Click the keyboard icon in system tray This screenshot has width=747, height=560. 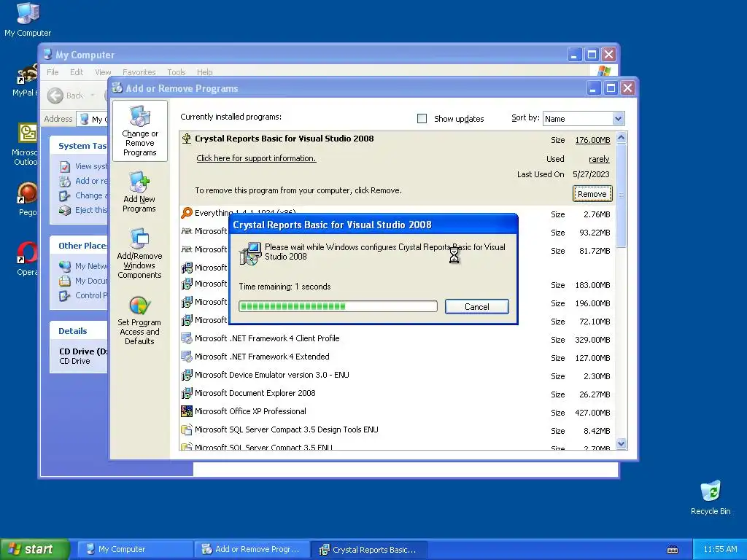click(x=672, y=550)
